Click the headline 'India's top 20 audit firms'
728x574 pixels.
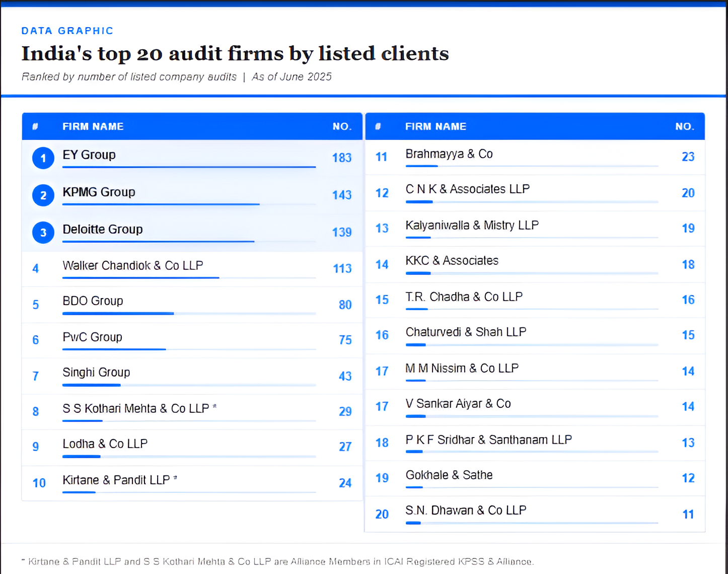click(235, 53)
